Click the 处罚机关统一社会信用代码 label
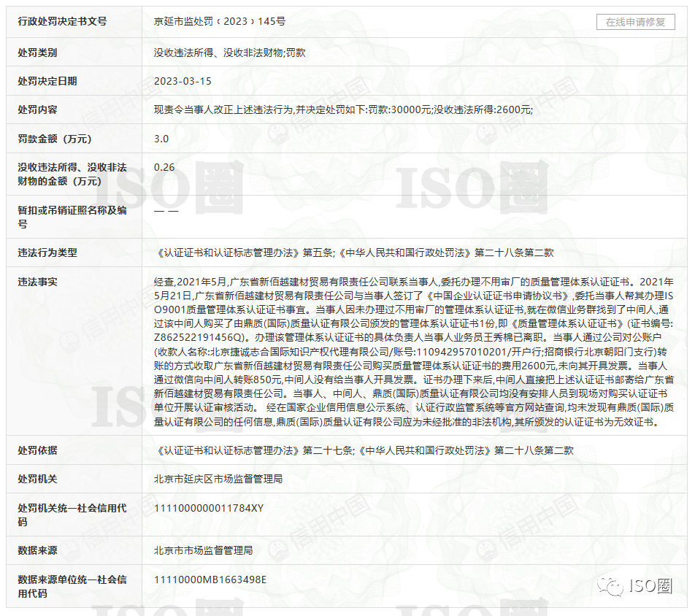This screenshot has width=695, height=616. (x=72, y=515)
